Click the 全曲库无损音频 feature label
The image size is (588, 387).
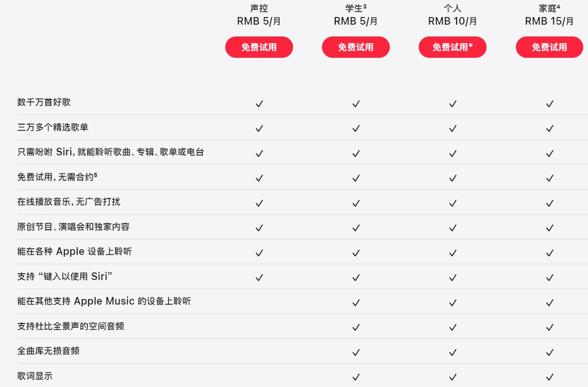click(48, 351)
